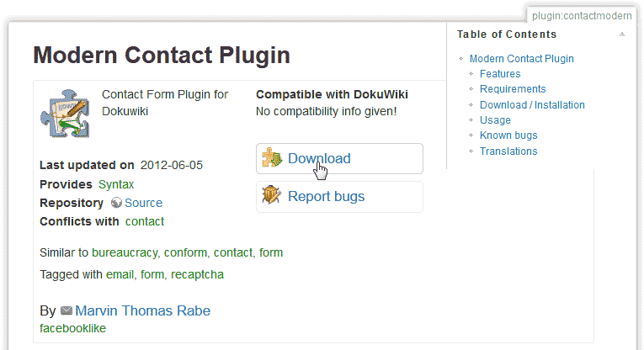Click the globe icon next to Source

click(116, 203)
